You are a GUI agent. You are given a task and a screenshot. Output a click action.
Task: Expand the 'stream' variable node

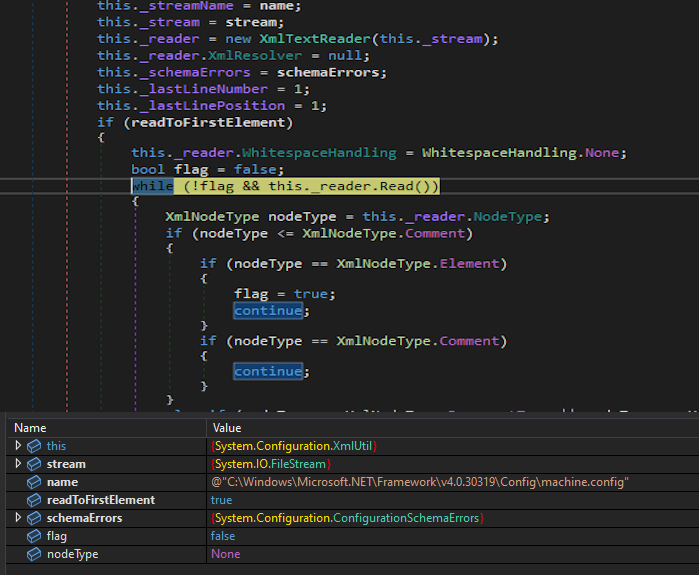point(17,464)
